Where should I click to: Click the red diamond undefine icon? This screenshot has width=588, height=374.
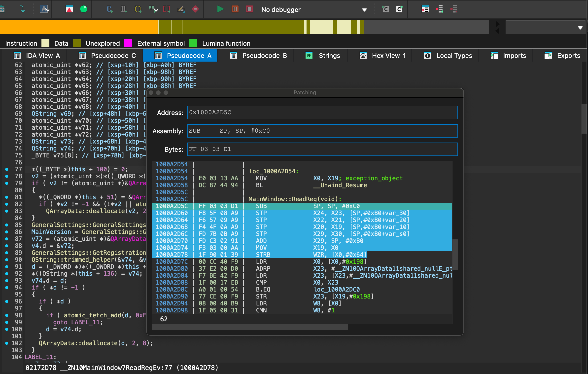point(195,9)
